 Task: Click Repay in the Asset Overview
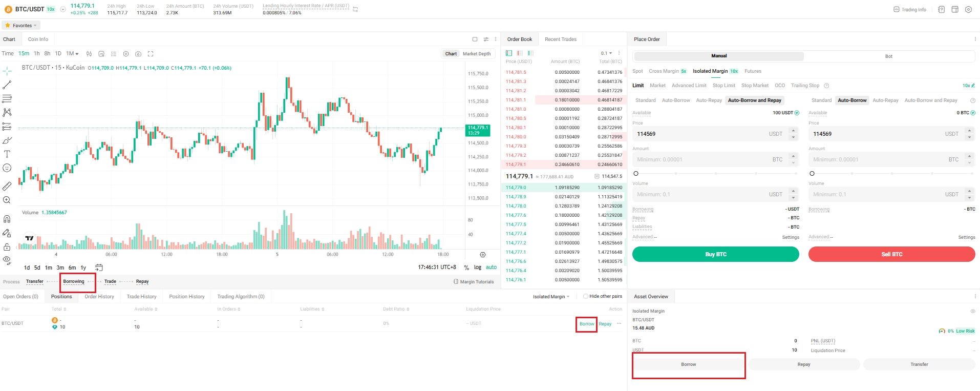click(x=803, y=364)
